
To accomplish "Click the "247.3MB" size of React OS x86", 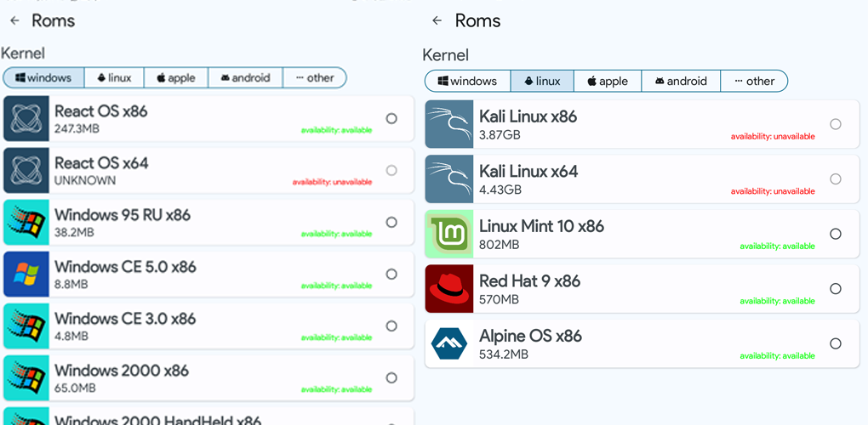I will [77, 128].
